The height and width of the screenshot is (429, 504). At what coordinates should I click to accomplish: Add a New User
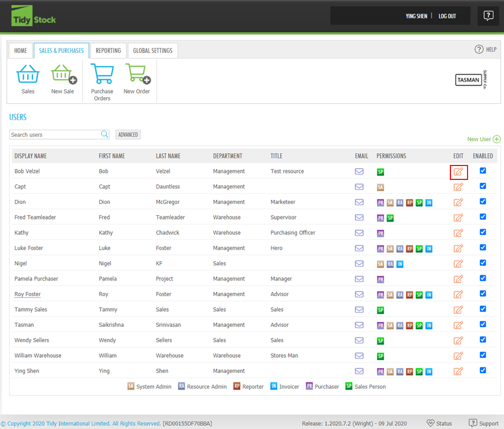484,139
